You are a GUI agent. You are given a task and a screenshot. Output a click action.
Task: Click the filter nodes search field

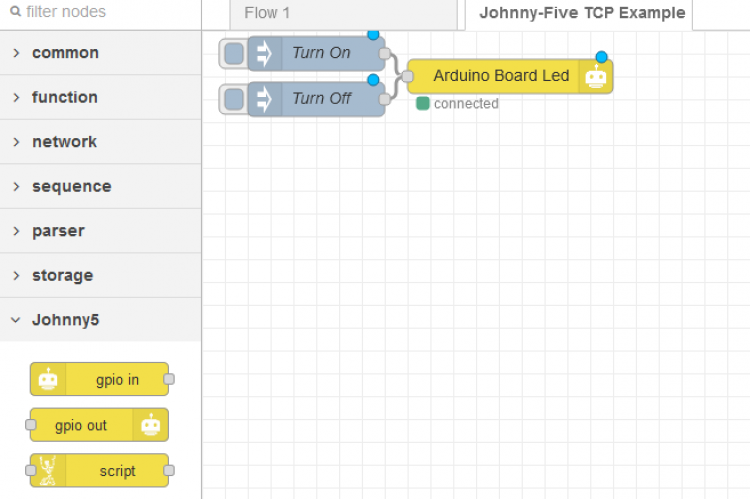coord(100,12)
